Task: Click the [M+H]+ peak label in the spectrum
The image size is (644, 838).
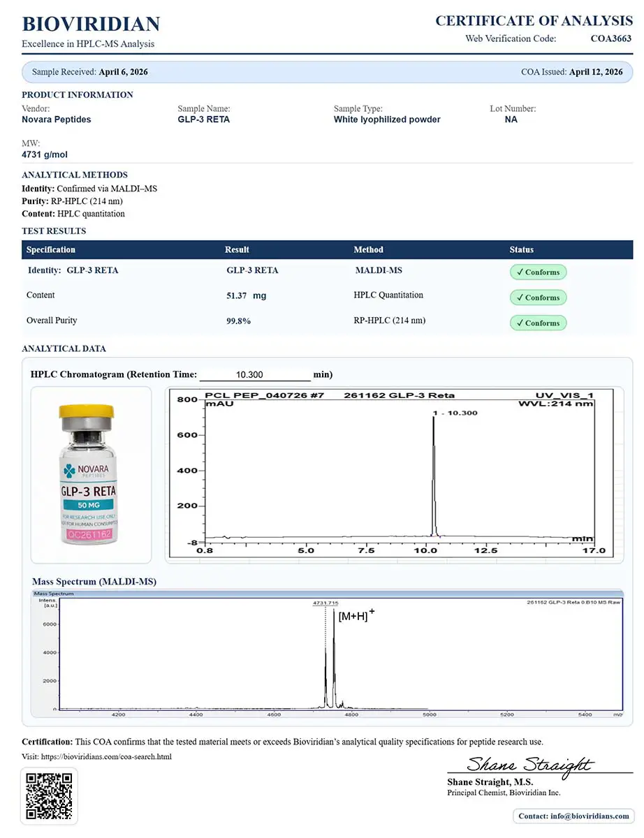Action: (356, 616)
